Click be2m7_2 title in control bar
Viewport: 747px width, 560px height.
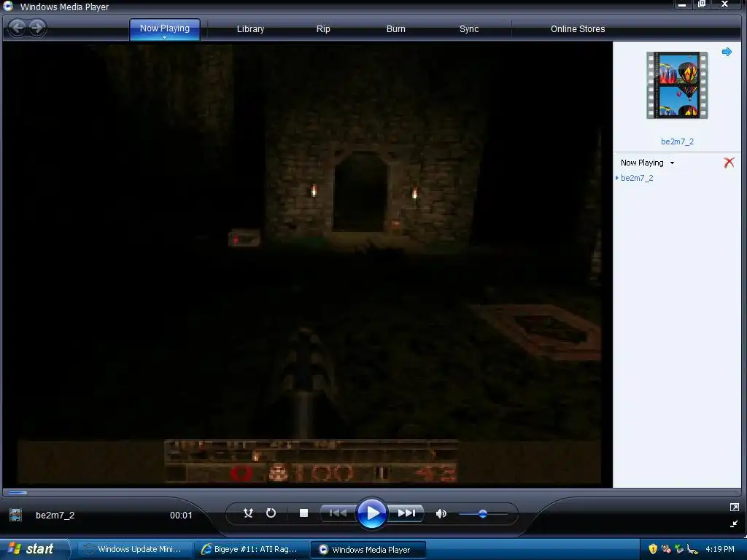click(55, 516)
